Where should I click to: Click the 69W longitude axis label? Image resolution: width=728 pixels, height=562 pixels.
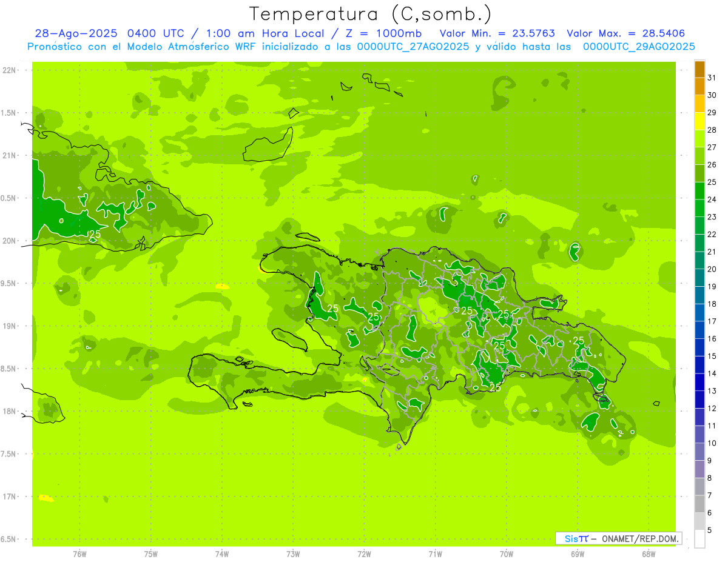578,554
